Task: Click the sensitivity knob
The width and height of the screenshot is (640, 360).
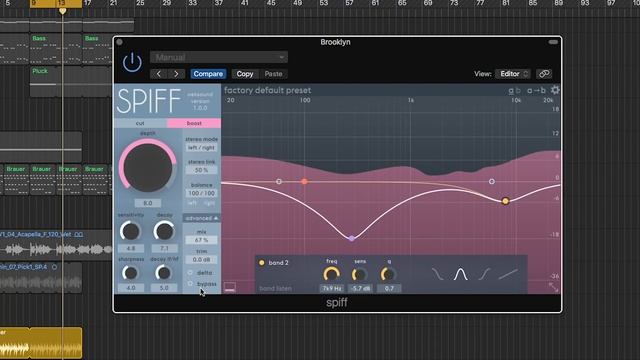Action: coord(131,231)
